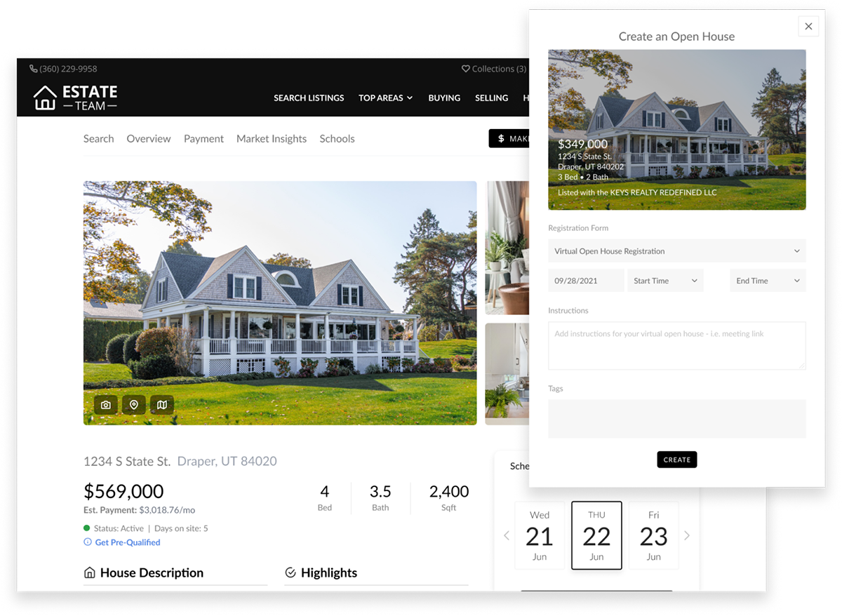Show the location pin view
This screenshot has height=616, width=842.
[x=134, y=405]
